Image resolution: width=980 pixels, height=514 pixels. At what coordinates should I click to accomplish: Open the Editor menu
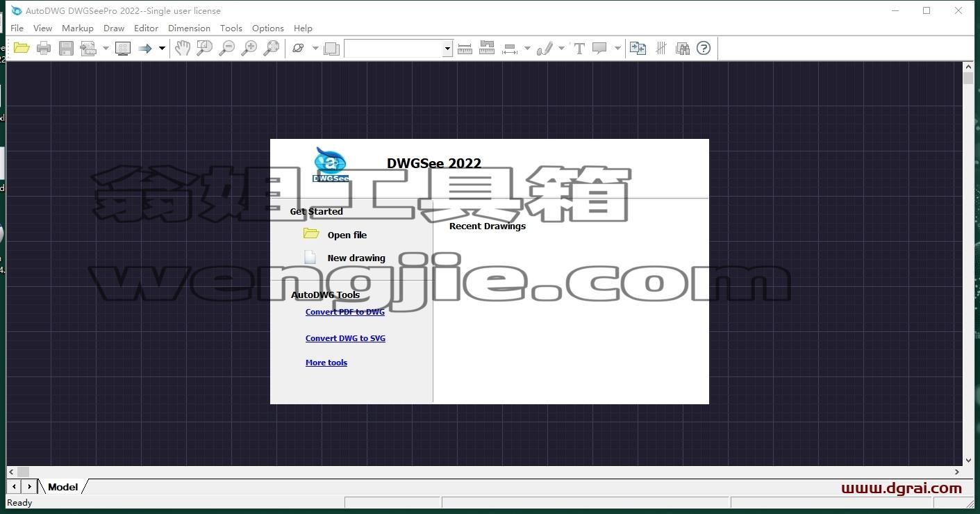pos(146,28)
